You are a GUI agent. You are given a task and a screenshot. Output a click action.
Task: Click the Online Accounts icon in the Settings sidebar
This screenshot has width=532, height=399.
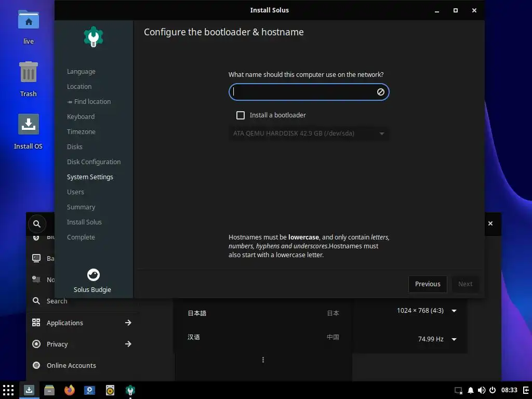click(x=36, y=365)
